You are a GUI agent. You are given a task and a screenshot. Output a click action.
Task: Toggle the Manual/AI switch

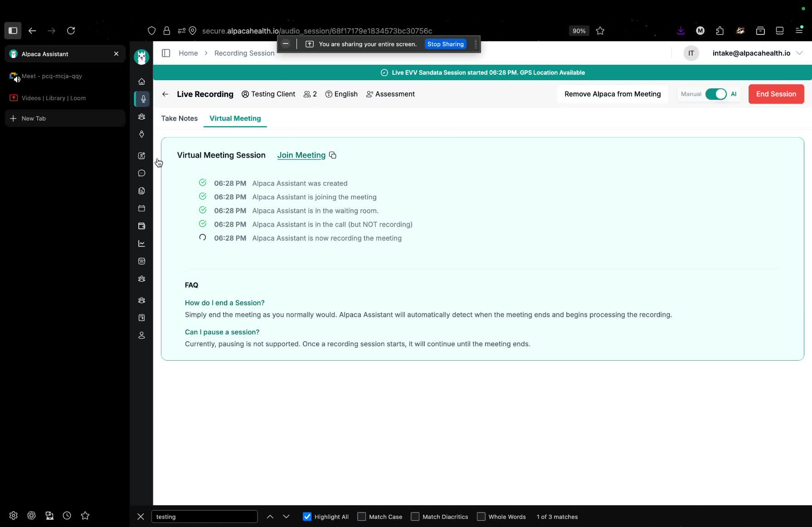[x=716, y=94]
